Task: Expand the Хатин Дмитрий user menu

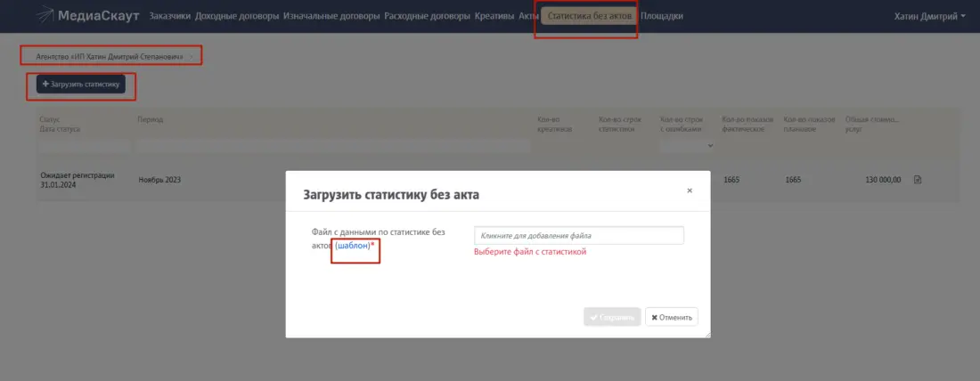Action: point(930,17)
